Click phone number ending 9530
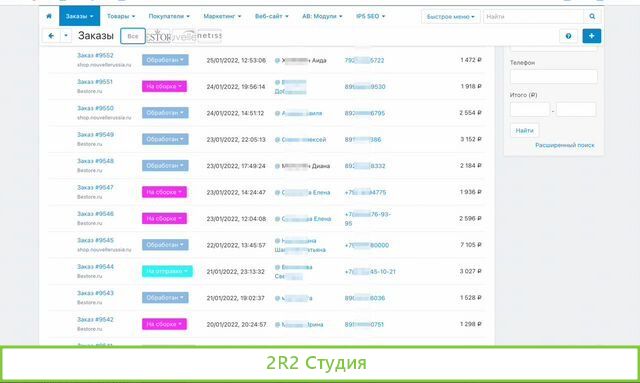The width and height of the screenshot is (640, 383). [x=365, y=87]
